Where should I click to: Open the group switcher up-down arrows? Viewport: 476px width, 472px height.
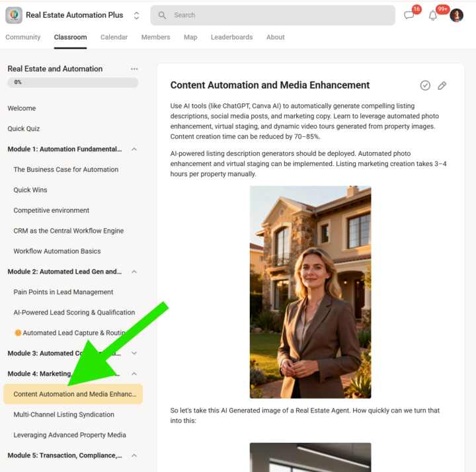coord(136,15)
